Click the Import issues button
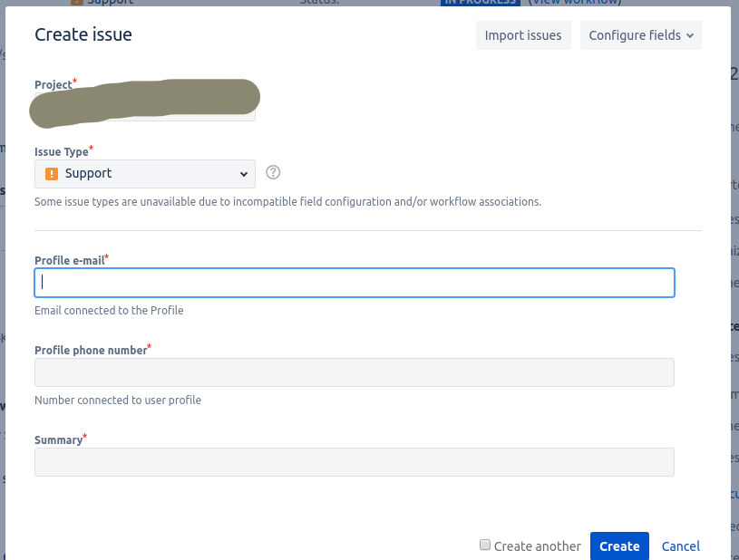Image resolution: width=739 pixels, height=560 pixels. tap(523, 35)
